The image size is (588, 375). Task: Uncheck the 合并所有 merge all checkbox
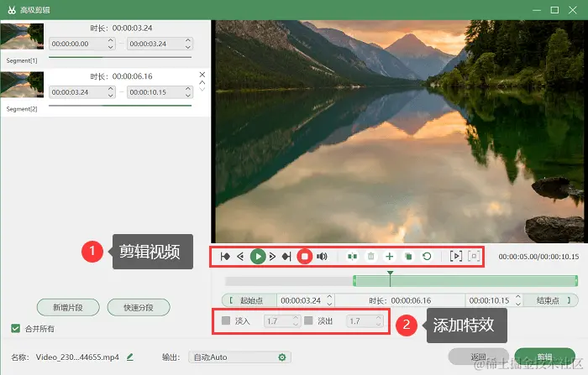(15, 329)
